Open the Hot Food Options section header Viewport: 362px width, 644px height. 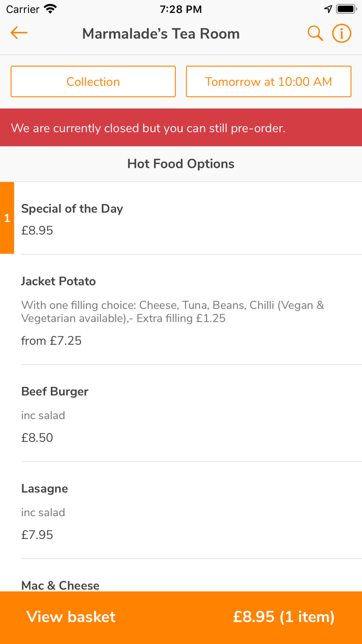(x=181, y=164)
